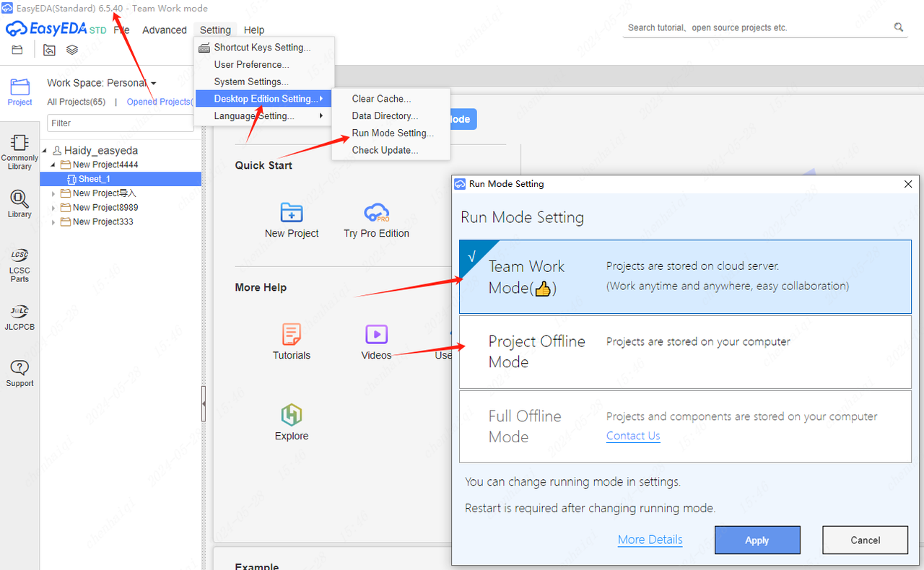Open the JLCPCB panel
The width and height of the screenshot is (924, 570).
pos(19,317)
